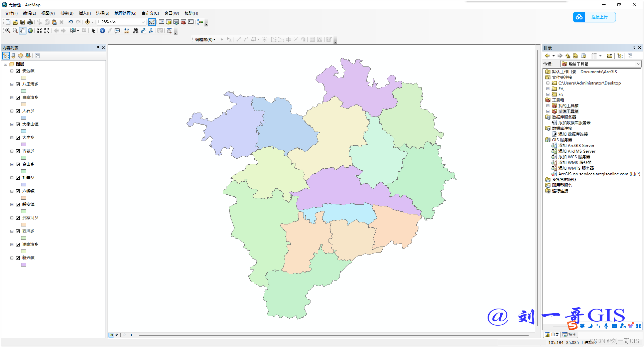Open the Search window icon
Screen dimensions: 644x347
[176, 22]
